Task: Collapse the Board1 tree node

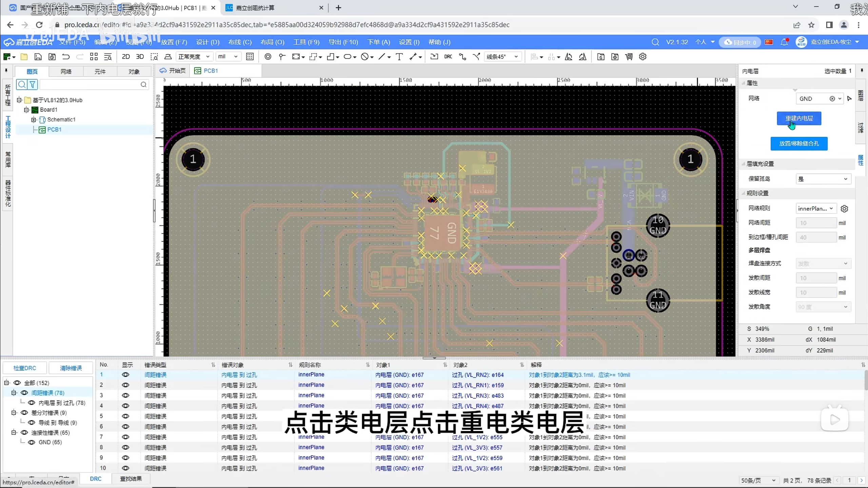Action: (26, 110)
